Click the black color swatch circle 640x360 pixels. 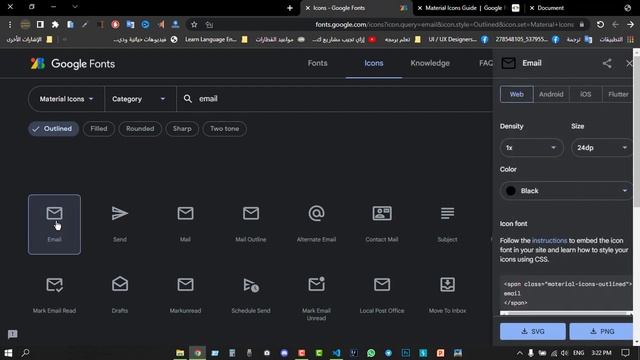click(511, 191)
